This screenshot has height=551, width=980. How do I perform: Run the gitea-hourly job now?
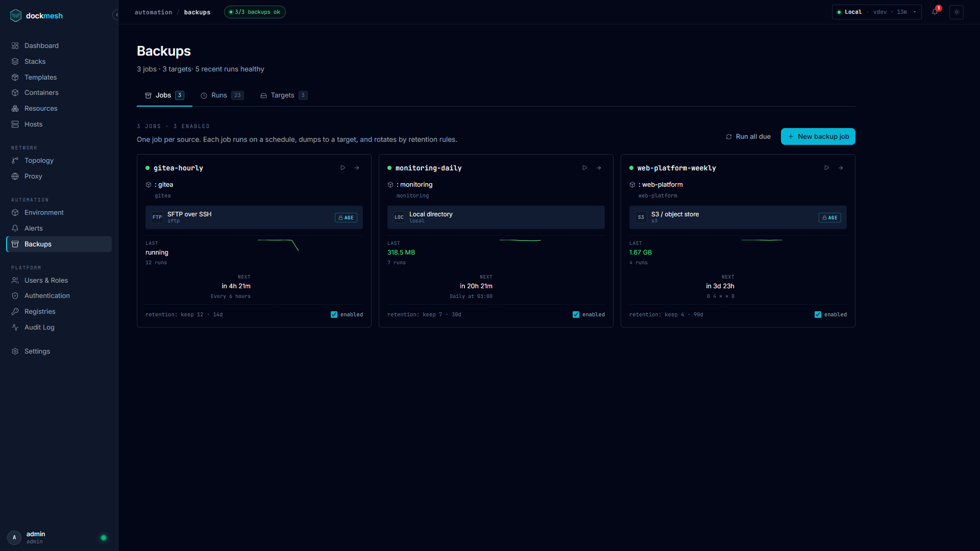[x=343, y=168]
